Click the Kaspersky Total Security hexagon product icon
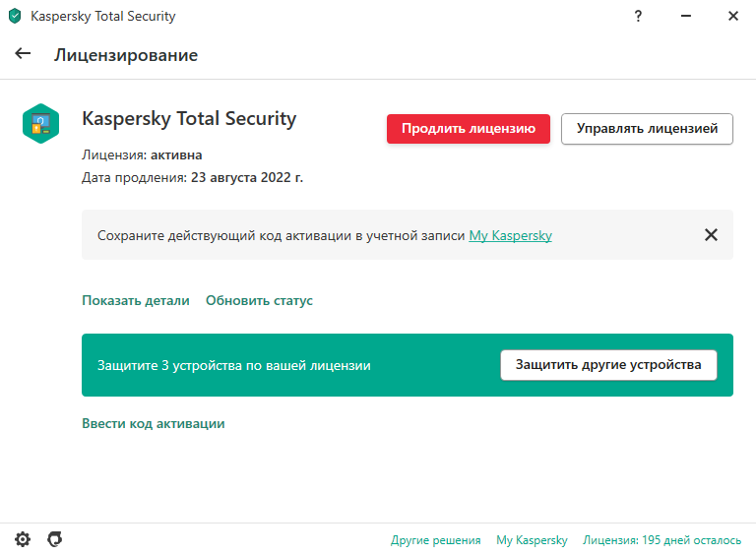This screenshot has width=756, height=555. 41,124
